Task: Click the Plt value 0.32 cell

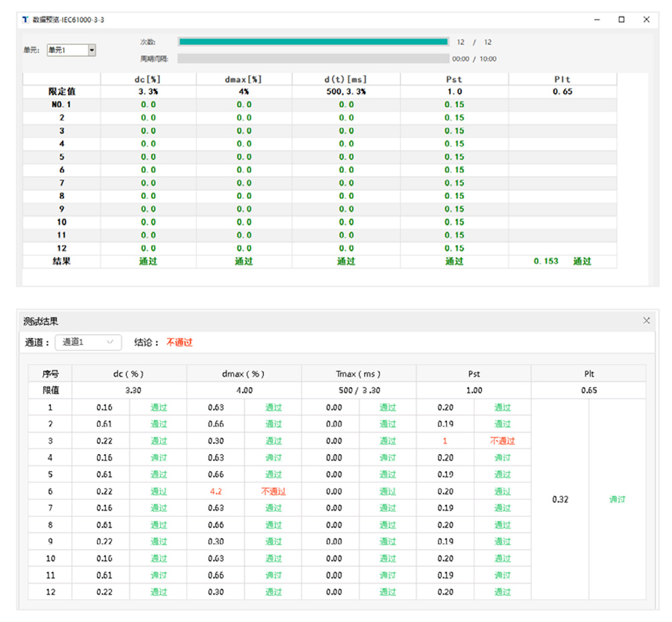Action: pyautogui.click(x=560, y=500)
